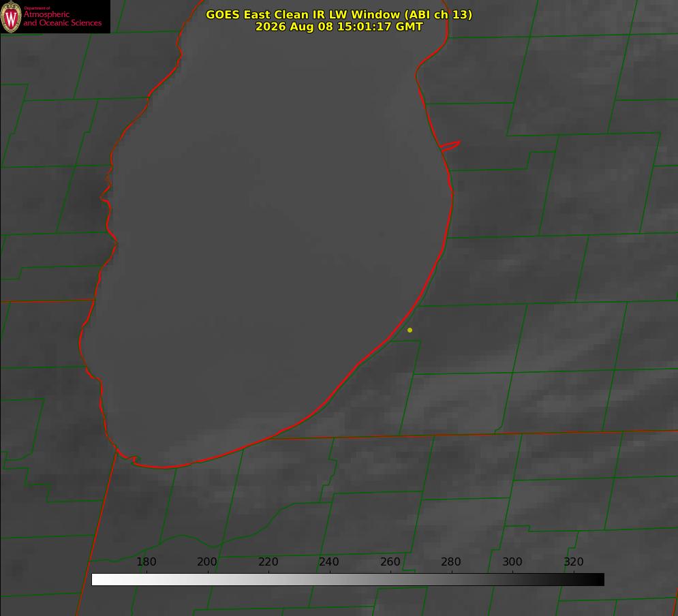Click the 180 label on colorbar
Viewport: 678px width, 616px height.
pos(146,561)
